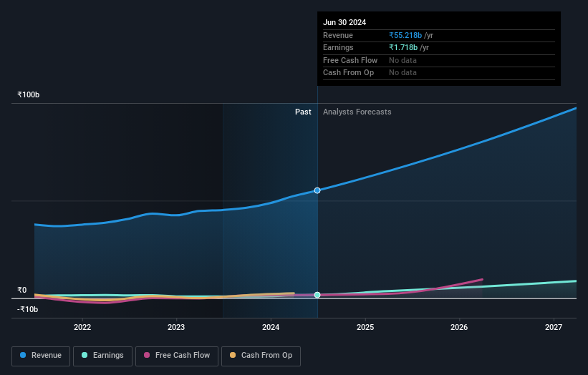Toggle the Earnings legend series
The image size is (588, 375).
[x=102, y=356]
